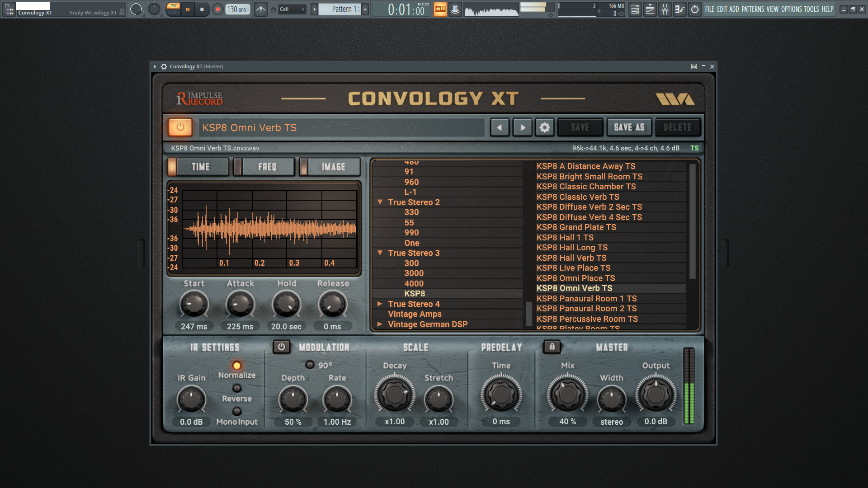
Task: Click the tempo 130.000 field
Action: (237, 9)
